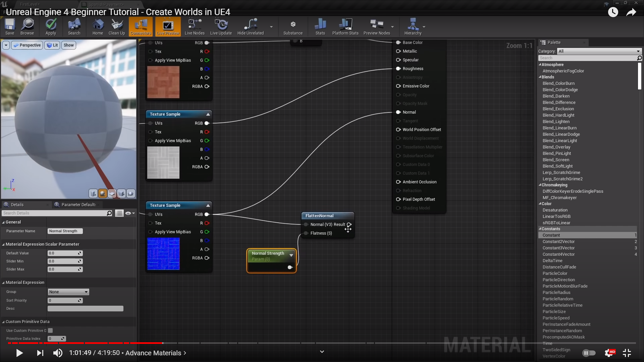Click the Show viewport button
The image size is (644, 362).
68,45
